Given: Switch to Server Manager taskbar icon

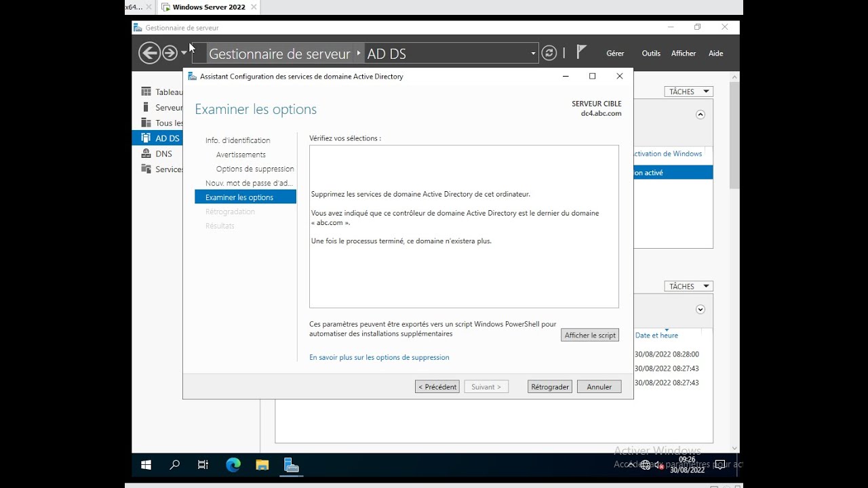Looking at the screenshot, I should (292, 465).
